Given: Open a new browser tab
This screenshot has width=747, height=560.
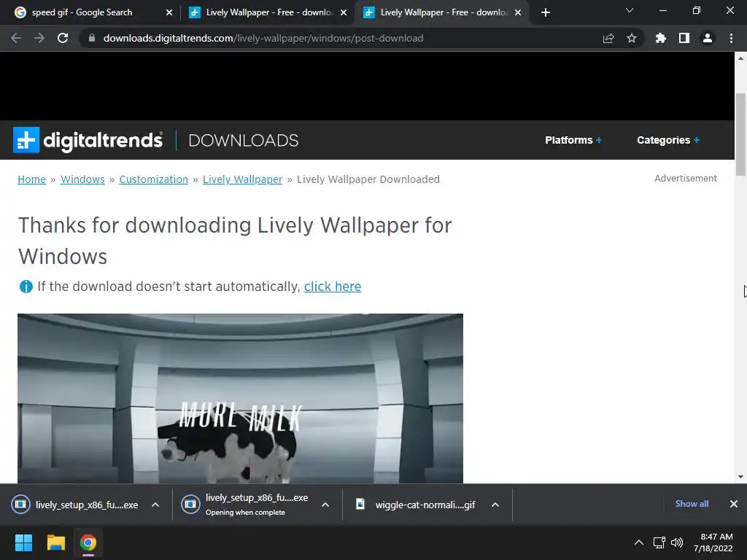Looking at the screenshot, I should point(546,12).
